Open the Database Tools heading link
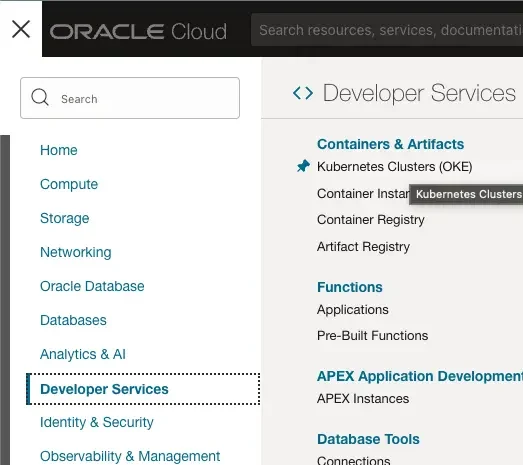Screen dimensions: 523x465 [x=369, y=439]
